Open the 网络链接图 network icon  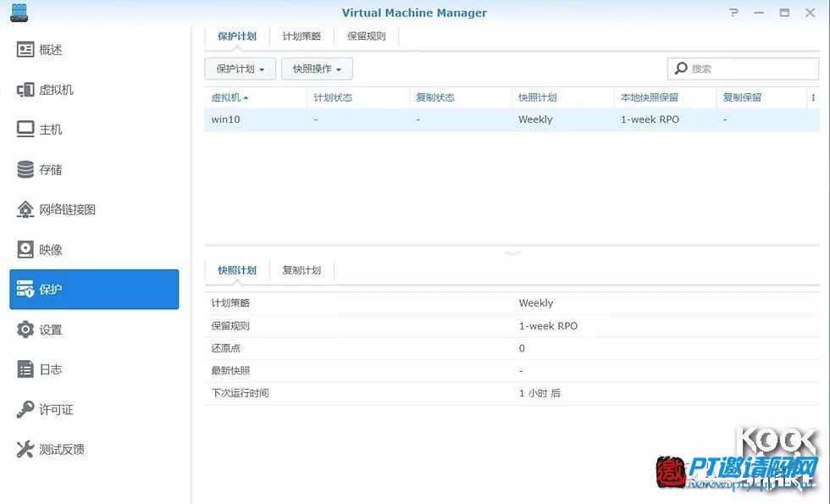coord(25,210)
